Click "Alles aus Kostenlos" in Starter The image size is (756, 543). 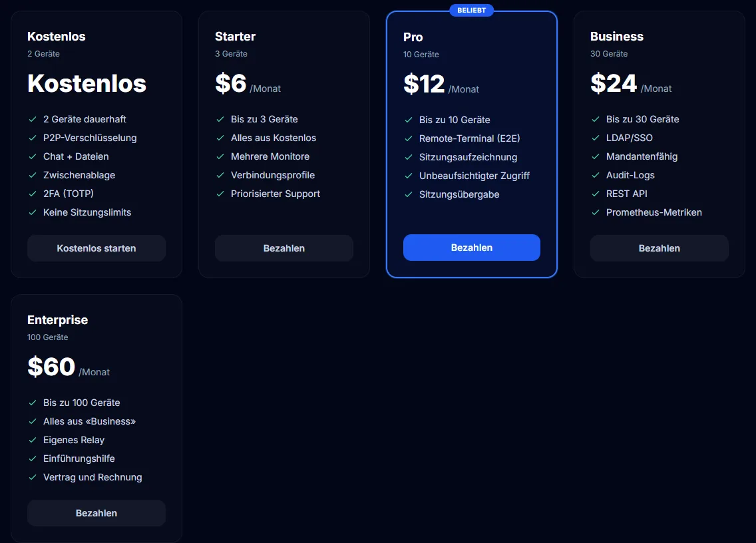[x=274, y=138]
